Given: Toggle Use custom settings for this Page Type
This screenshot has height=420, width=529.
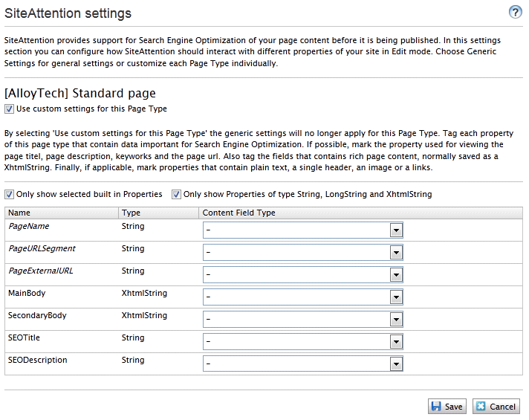Looking at the screenshot, I should pyautogui.click(x=9, y=109).
